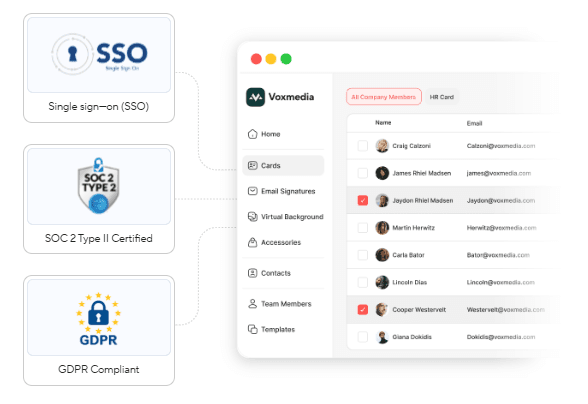Check the box for Carla Bator
This screenshot has height=404, width=588.
pos(363,255)
